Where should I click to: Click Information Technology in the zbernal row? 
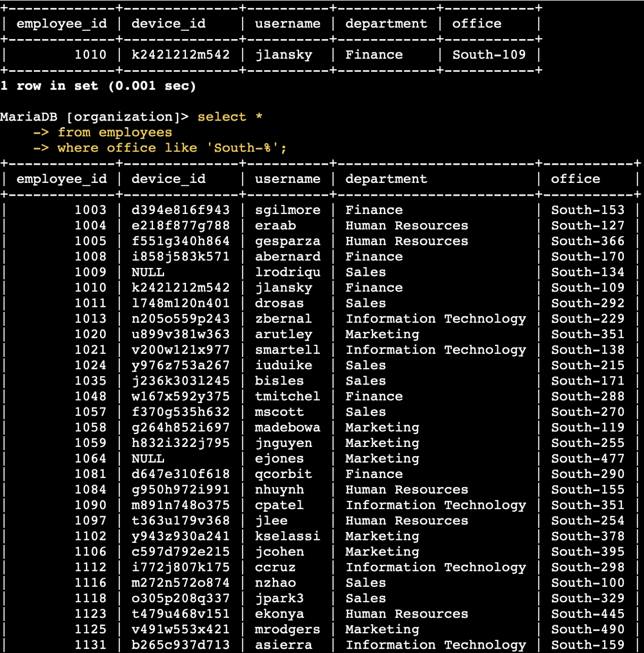(x=435, y=319)
